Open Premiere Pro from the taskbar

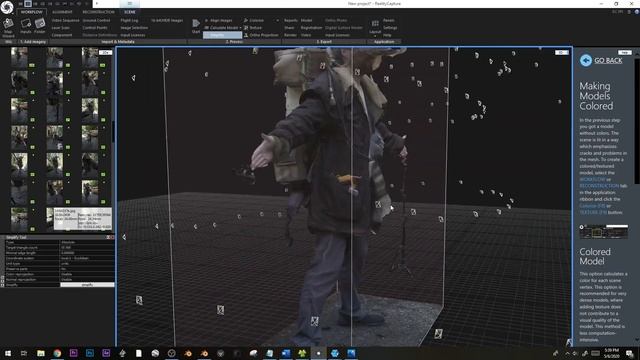point(73,353)
